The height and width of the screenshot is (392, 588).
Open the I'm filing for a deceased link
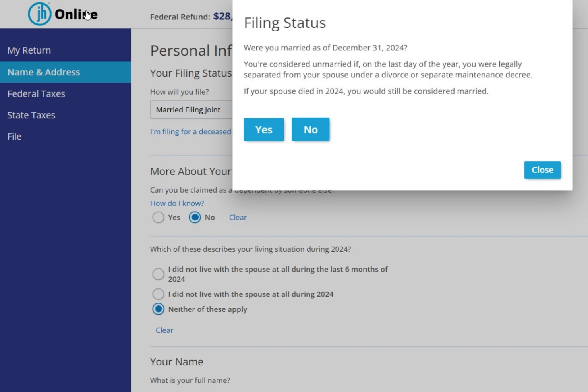(190, 131)
